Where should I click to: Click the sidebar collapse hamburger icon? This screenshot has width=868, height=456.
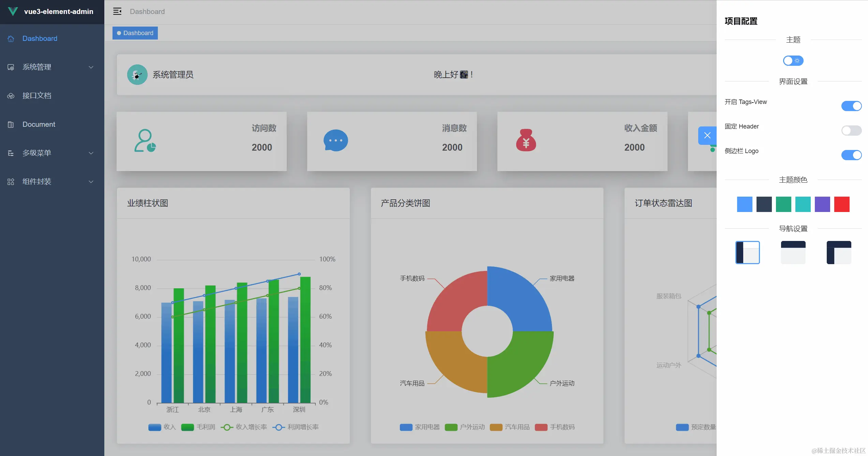click(x=117, y=12)
